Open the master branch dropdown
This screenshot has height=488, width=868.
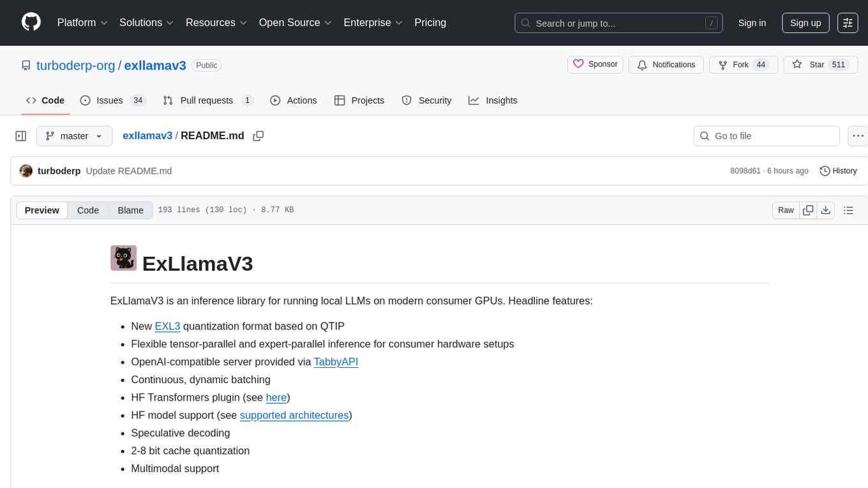click(74, 136)
